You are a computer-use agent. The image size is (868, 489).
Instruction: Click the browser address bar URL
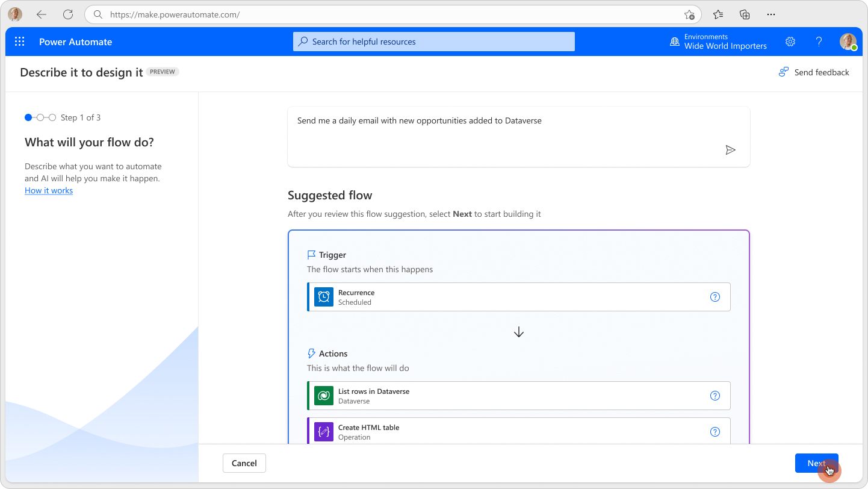pos(175,14)
